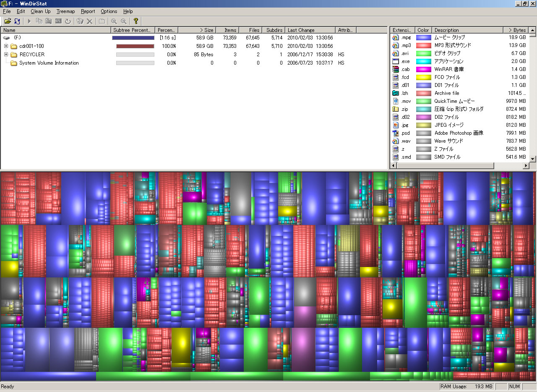
Task: Click the Refresh All toolbar icon
Action: coord(17,21)
